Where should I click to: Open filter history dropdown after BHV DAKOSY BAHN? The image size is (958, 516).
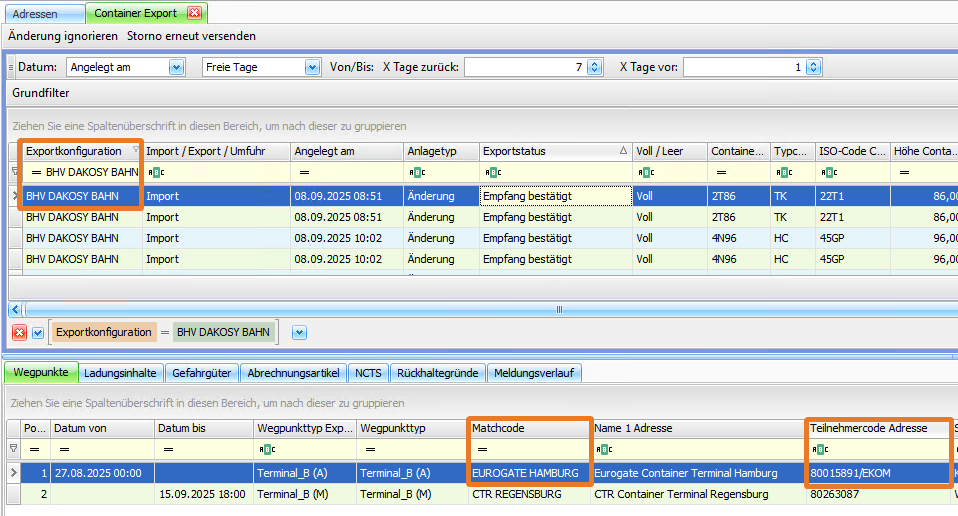pyautogui.click(x=298, y=332)
